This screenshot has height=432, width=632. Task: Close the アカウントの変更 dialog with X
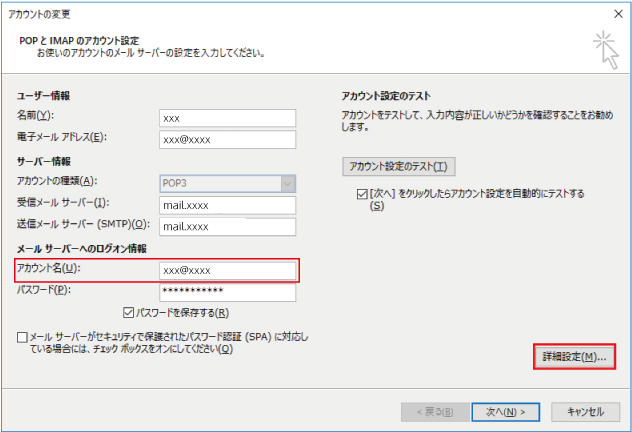click(618, 14)
